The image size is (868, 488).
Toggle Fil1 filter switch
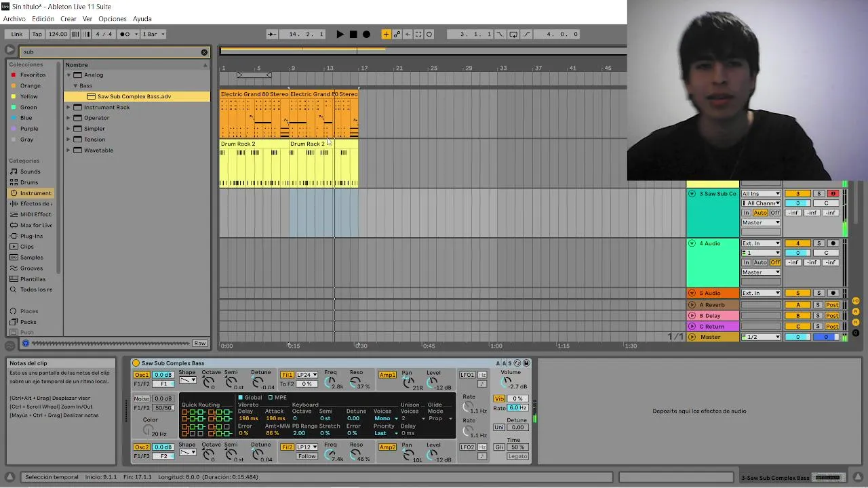click(288, 375)
